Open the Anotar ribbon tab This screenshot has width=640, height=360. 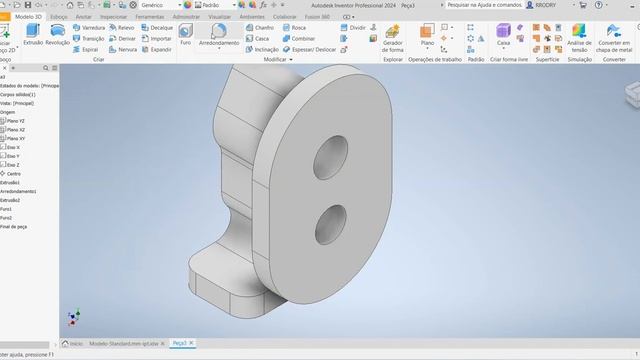(84, 17)
